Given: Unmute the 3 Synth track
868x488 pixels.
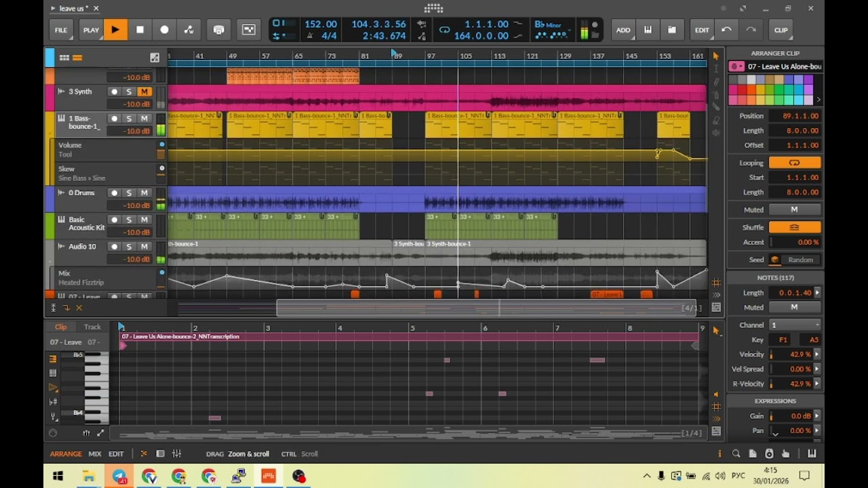Looking at the screenshot, I should (144, 91).
